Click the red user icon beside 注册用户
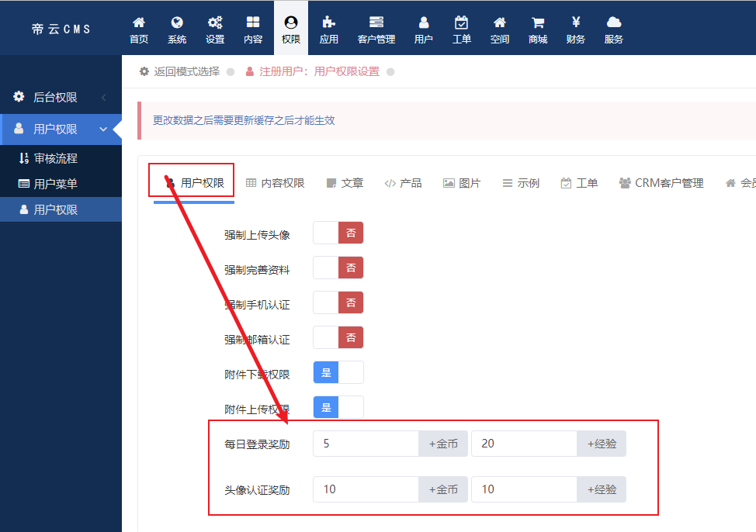Image resolution: width=756 pixels, height=532 pixels. point(250,72)
